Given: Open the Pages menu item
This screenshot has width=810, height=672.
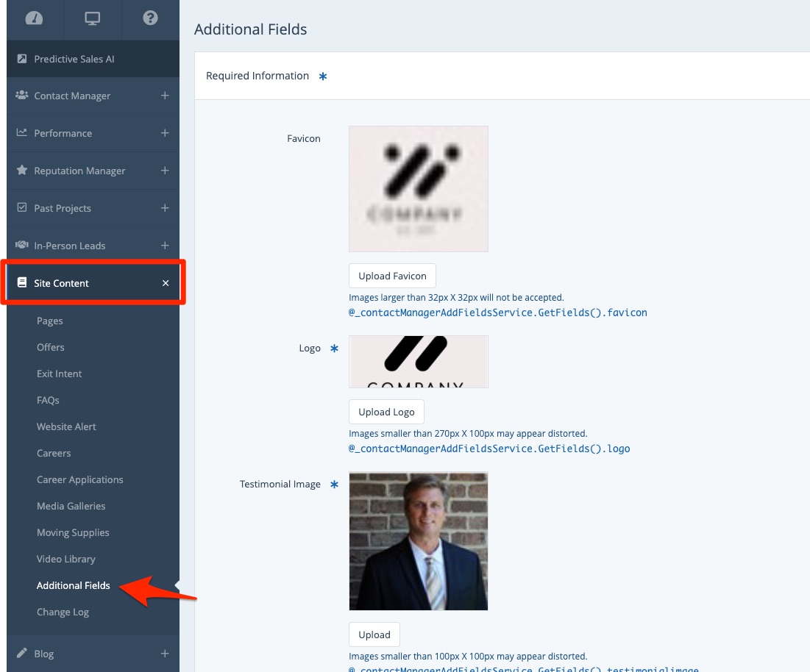Looking at the screenshot, I should (50, 321).
